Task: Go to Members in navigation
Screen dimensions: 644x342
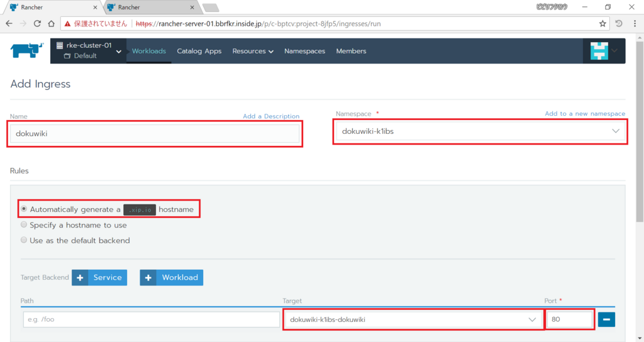Action: [351, 51]
